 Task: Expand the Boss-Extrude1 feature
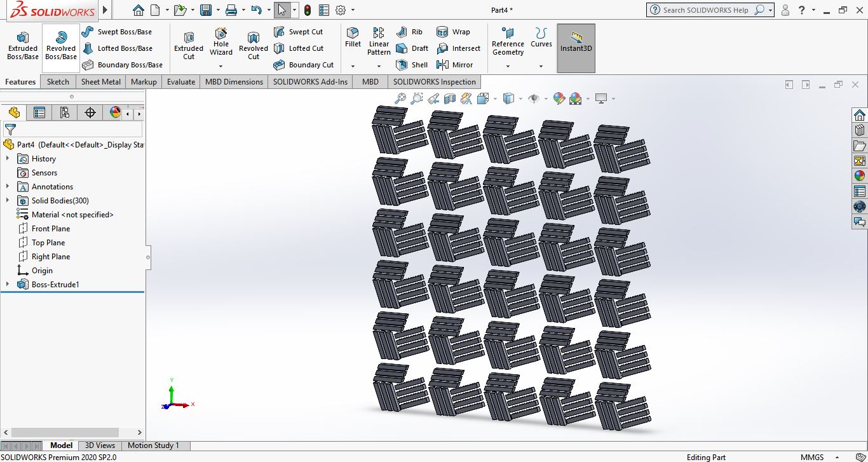(8, 285)
